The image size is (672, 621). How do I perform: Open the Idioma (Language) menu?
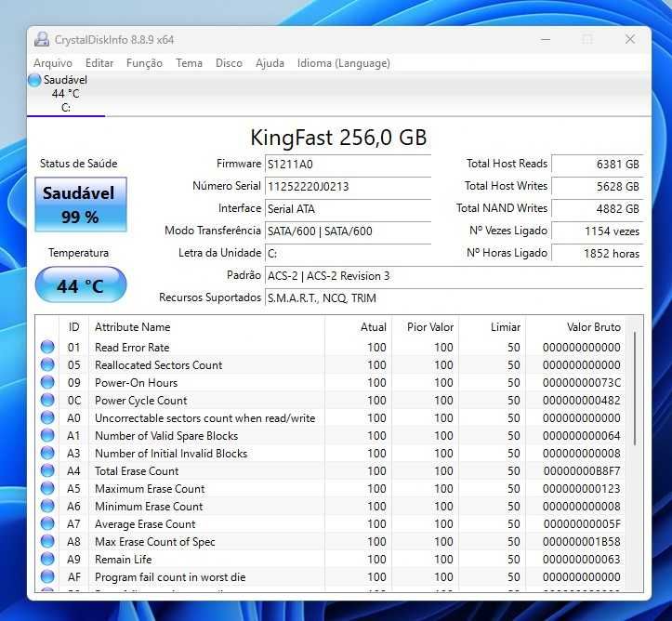tap(344, 63)
